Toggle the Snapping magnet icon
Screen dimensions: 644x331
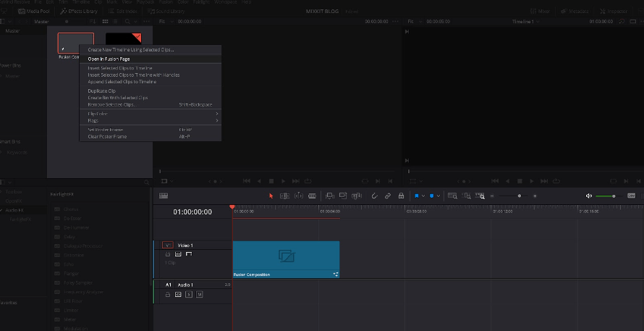[x=375, y=196]
